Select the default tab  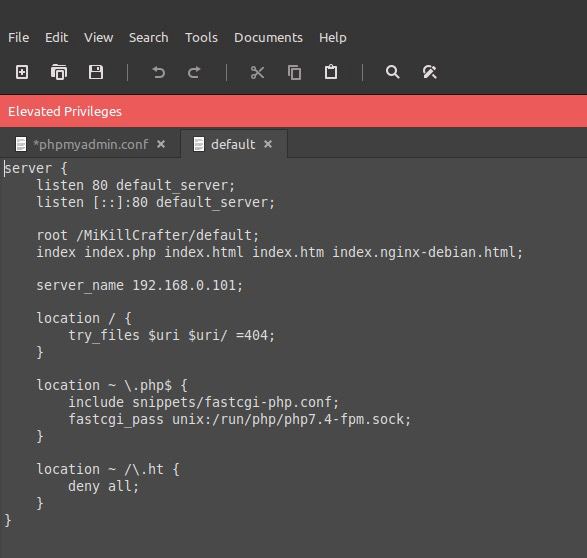pyautogui.click(x=233, y=144)
